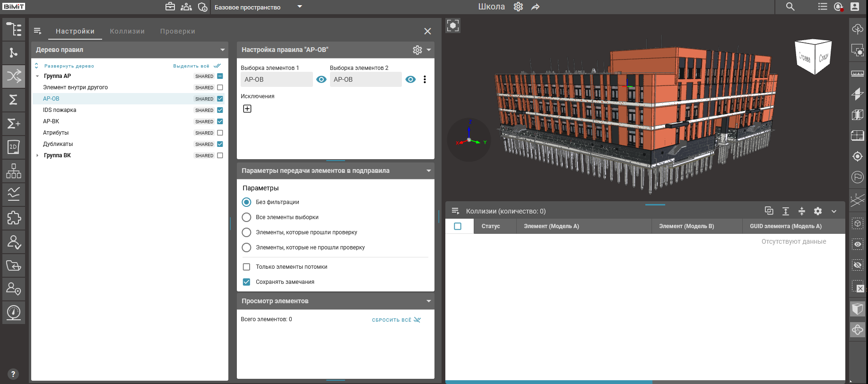This screenshot has width=868, height=384.
Task: Click the fit-to-view icon in 3D viewport
Action: tap(453, 26)
